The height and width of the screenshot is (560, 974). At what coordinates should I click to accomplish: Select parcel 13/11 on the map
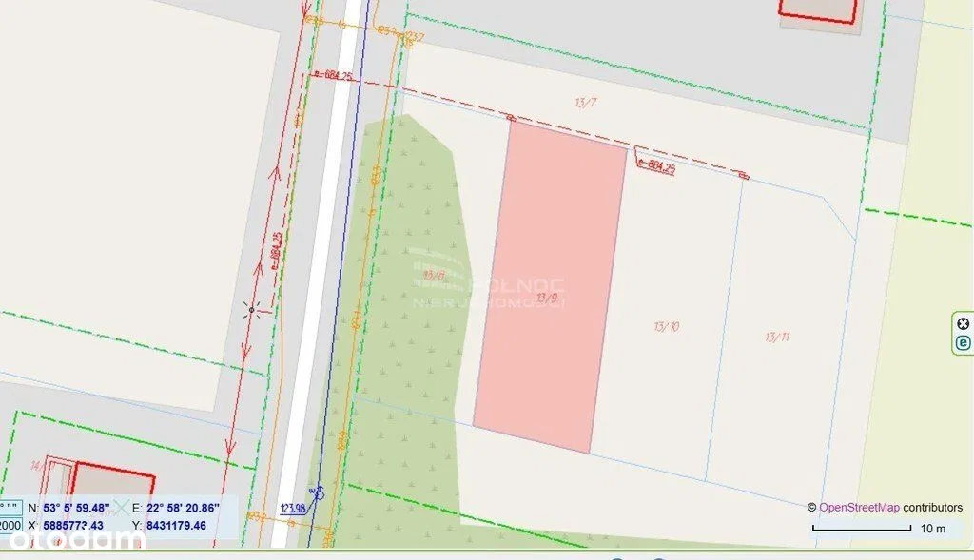[778, 338]
